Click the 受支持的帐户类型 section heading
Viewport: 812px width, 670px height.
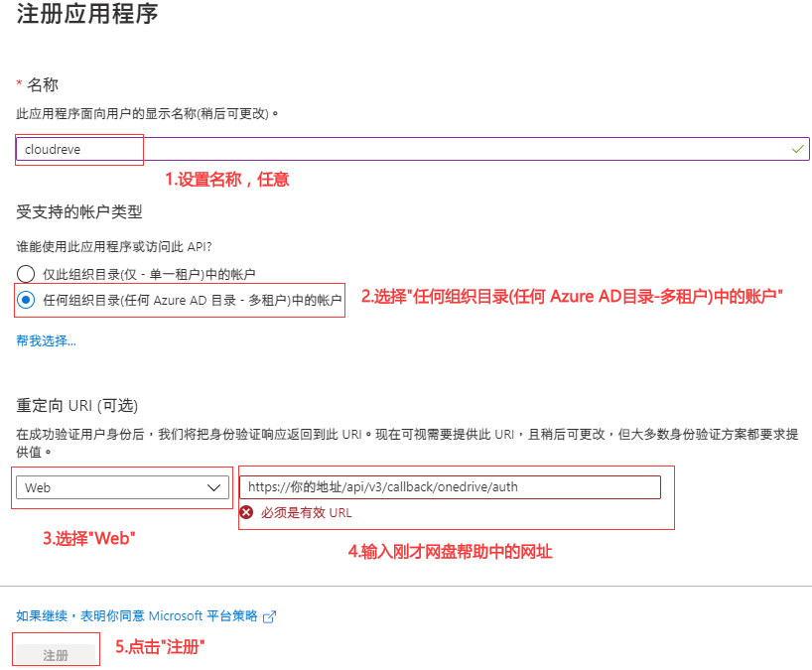click(x=79, y=211)
